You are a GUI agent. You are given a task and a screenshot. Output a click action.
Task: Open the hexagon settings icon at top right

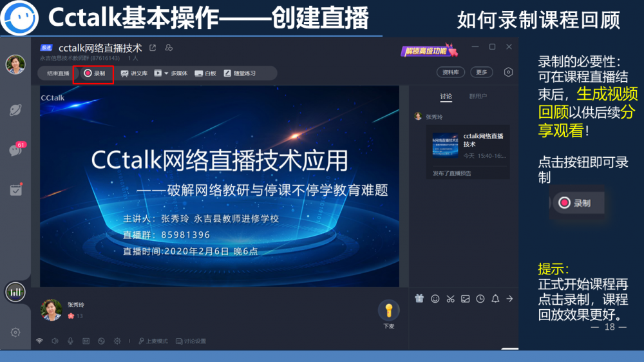[x=509, y=72]
